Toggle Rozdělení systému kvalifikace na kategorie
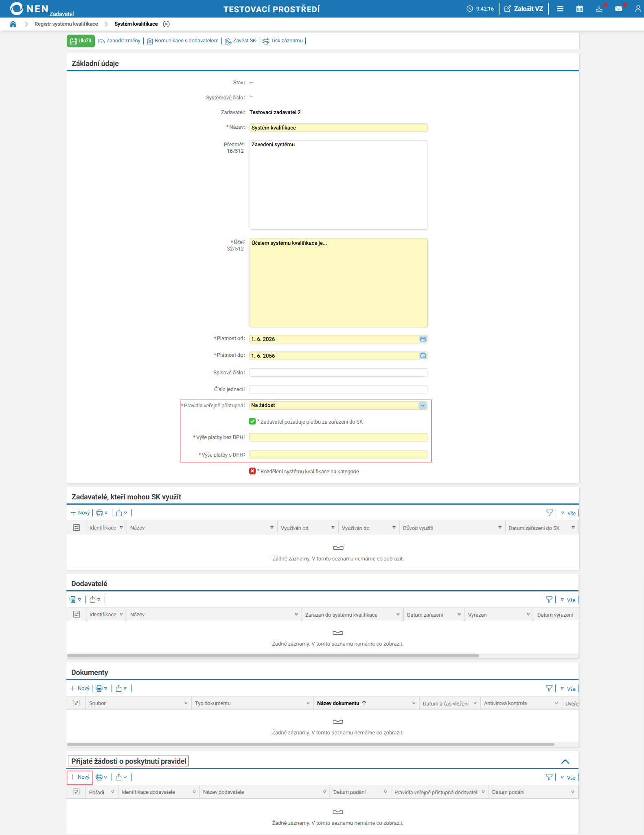This screenshot has height=835, width=644. click(x=252, y=471)
